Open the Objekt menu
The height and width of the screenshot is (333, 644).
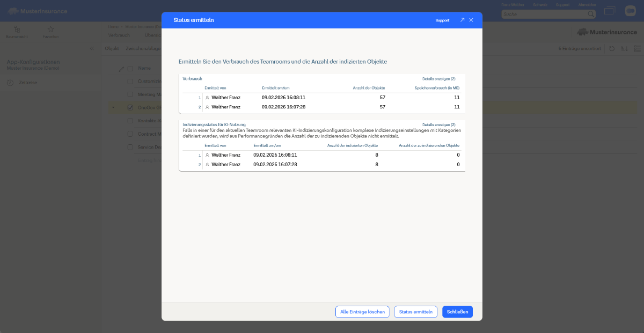pyautogui.click(x=112, y=48)
